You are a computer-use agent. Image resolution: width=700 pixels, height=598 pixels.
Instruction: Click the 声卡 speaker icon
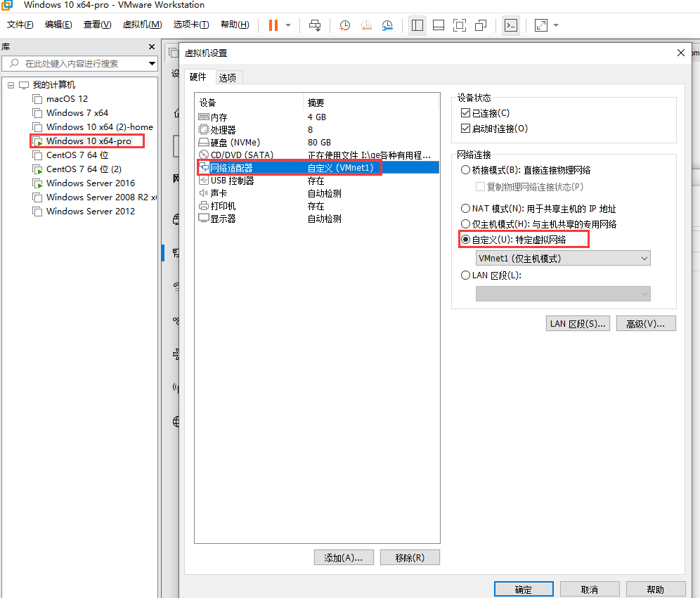point(204,193)
